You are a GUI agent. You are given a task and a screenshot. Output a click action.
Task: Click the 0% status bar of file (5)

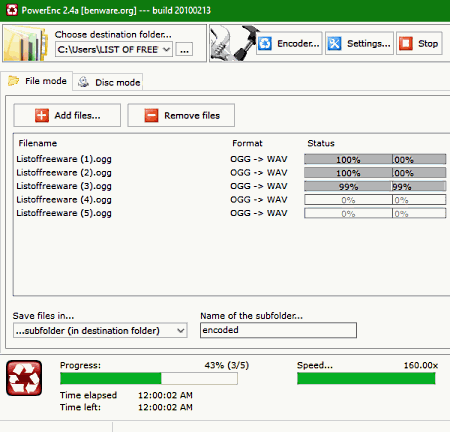(x=375, y=213)
